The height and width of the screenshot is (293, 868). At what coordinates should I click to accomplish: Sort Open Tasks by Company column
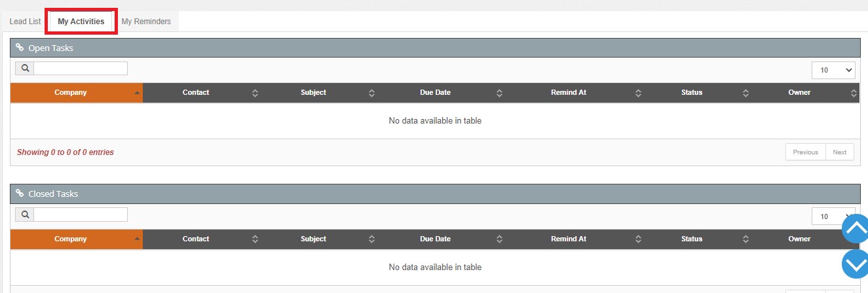click(71, 93)
